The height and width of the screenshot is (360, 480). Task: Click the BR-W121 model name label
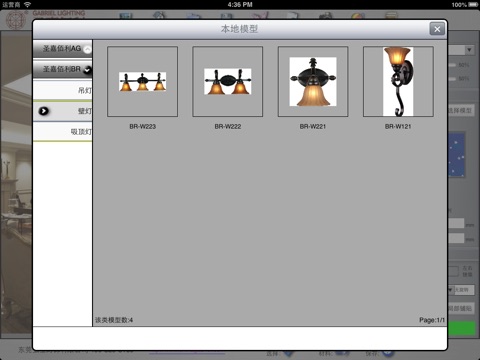[x=398, y=127]
